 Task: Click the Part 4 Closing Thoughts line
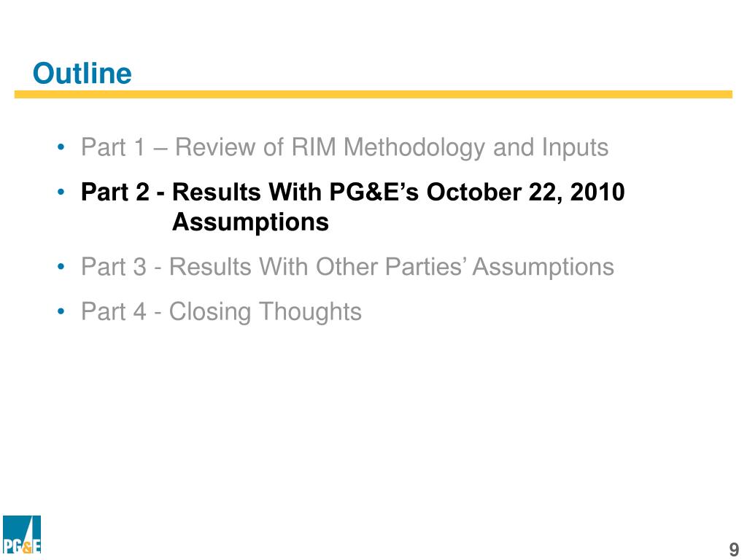coord(221,312)
